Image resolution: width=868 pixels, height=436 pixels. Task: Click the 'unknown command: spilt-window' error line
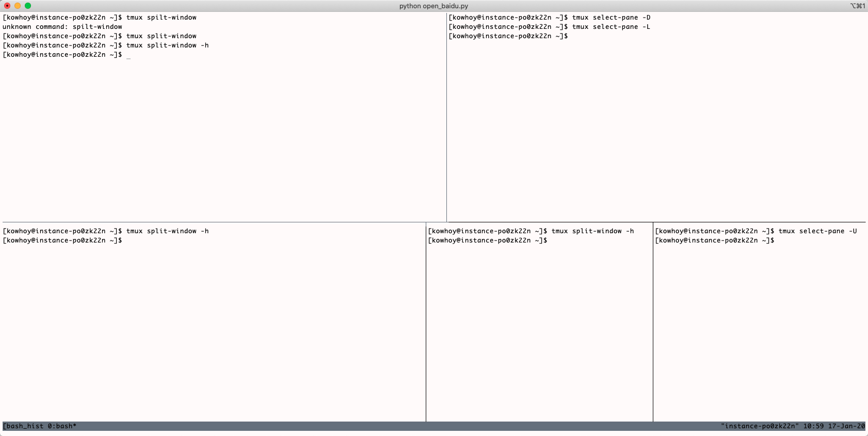point(62,27)
